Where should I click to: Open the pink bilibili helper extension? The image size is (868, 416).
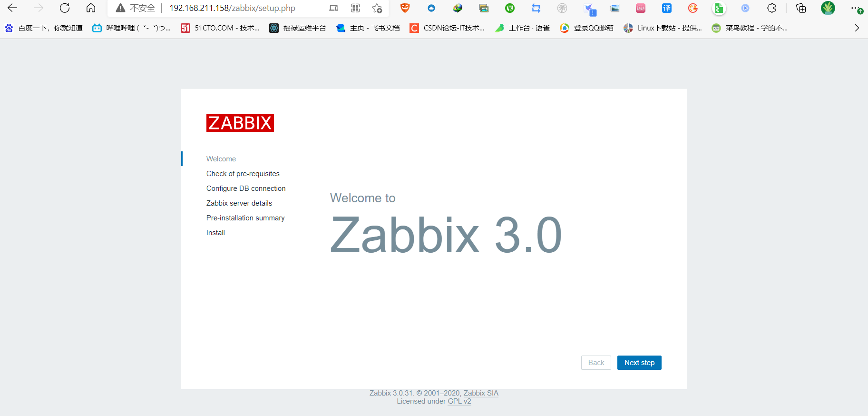[x=641, y=8]
